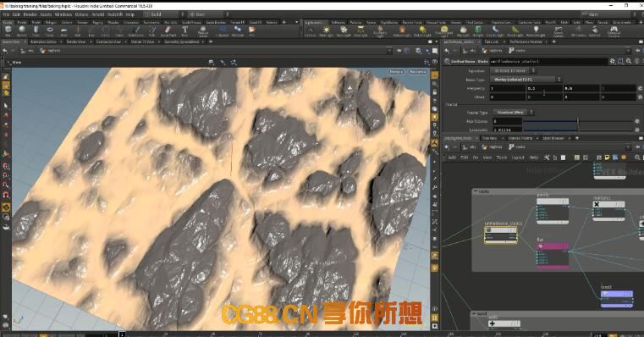The image size is (644, 337).
Task: Click the first Offset input field
Action: (508, 97)
